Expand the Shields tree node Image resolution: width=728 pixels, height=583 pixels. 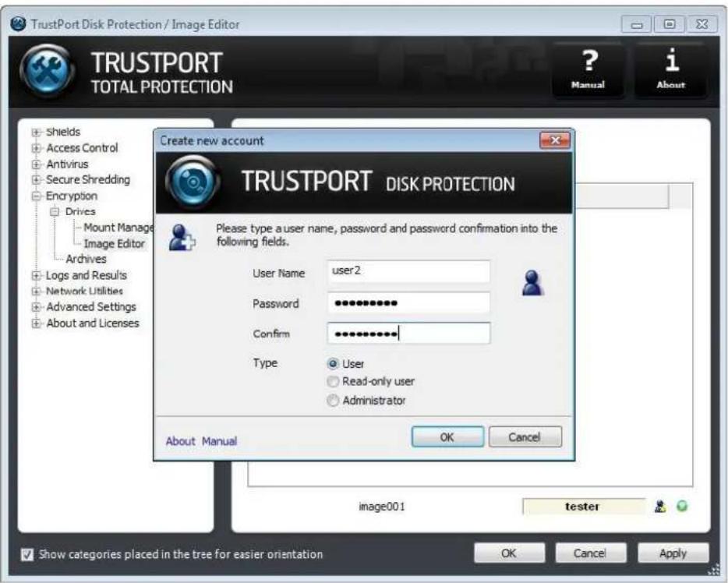pyautogui.click(x=36, y=132)
